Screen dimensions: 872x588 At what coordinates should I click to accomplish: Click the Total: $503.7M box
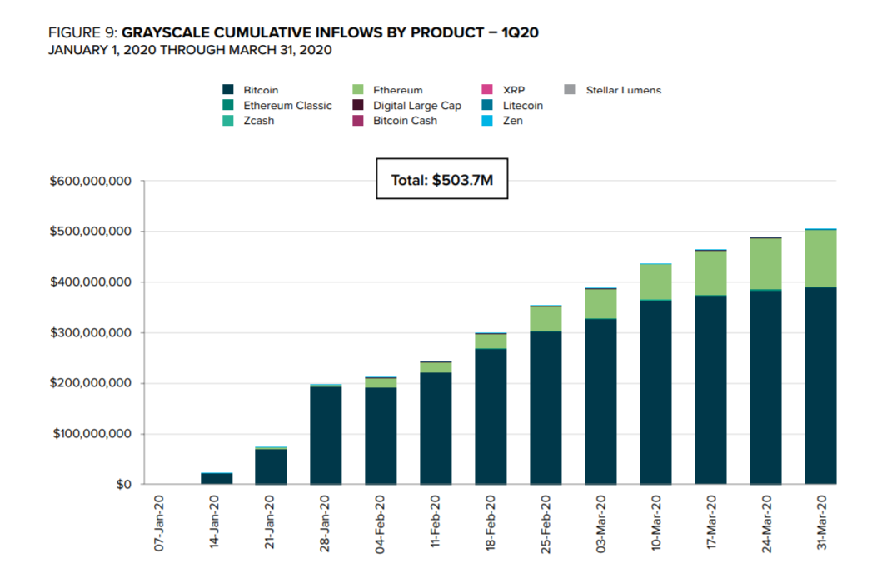coord(441,180)
